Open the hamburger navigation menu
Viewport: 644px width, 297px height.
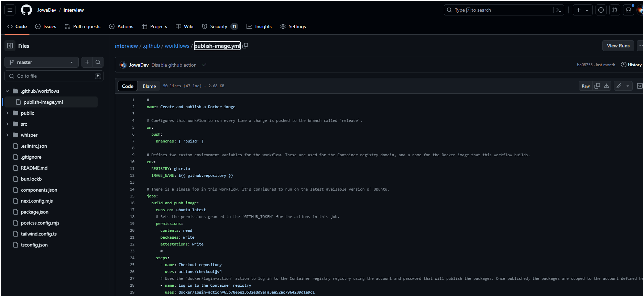[10, 10]
